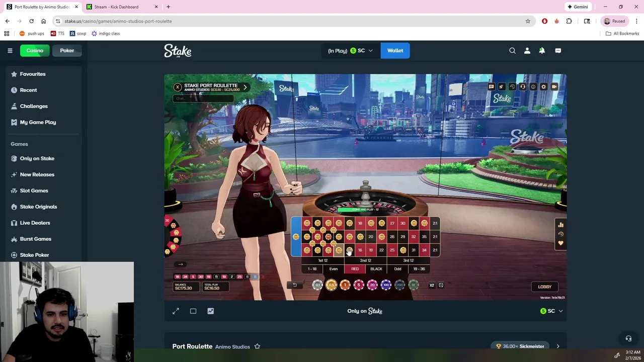Screen dimensions: 644x362
Task: Open the game info icon
Action: point(533,86)
